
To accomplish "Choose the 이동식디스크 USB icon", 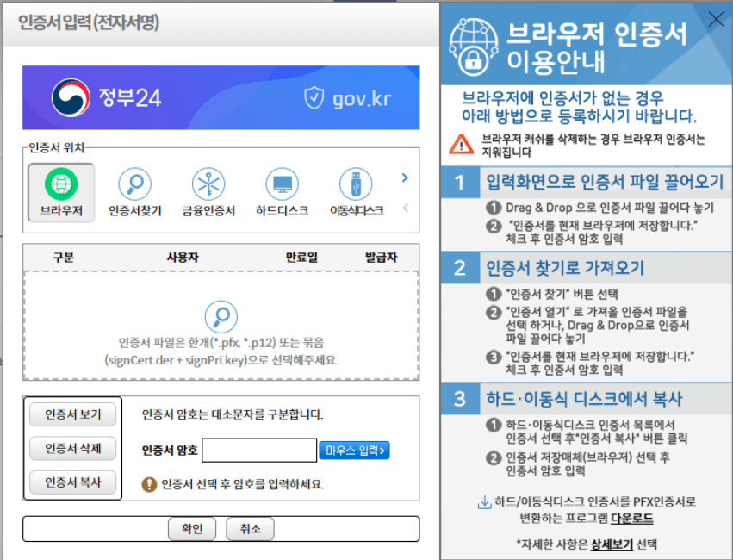I will (x=356, y=182).
